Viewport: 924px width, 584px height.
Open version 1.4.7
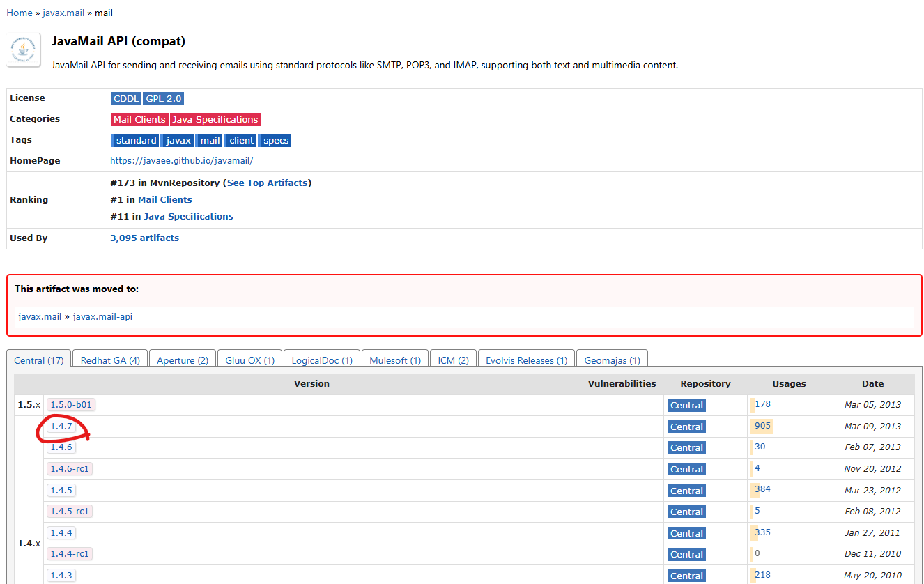(61, 427)
